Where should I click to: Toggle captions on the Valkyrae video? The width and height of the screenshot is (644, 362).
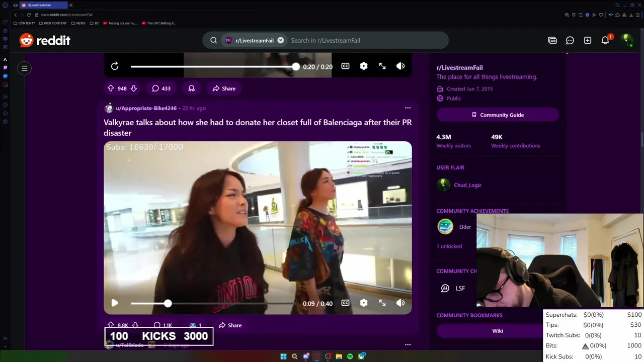pos(345,303)
